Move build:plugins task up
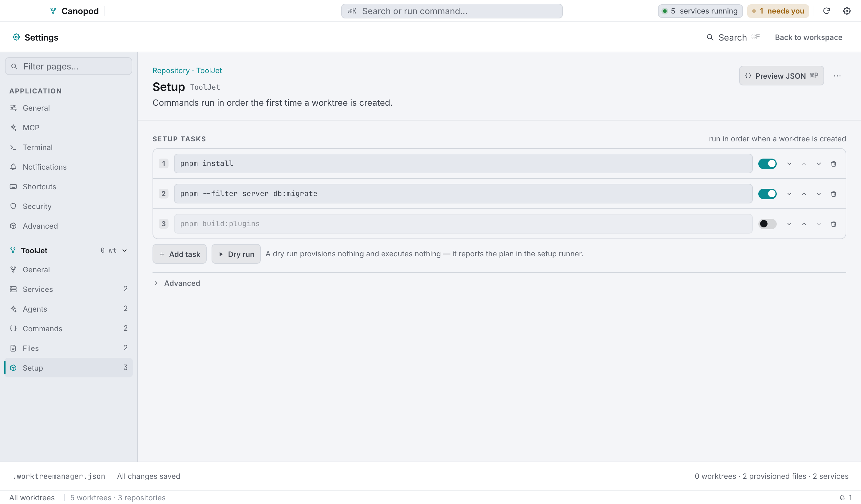The image size is (861, 504). [804, 224]
